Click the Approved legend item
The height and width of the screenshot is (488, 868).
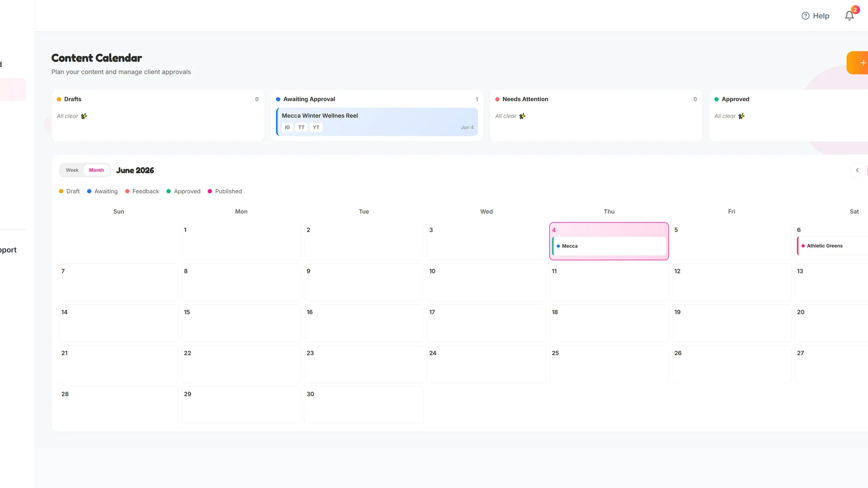click(183, 192)
